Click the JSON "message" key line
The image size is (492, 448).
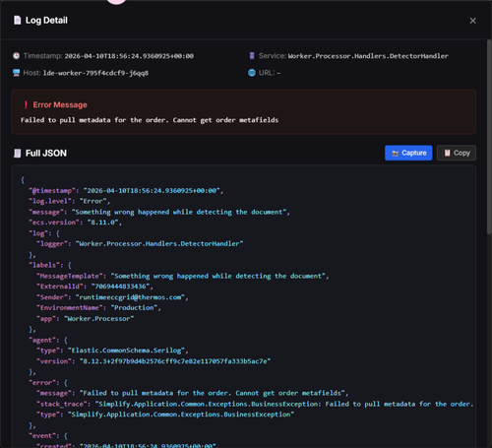pos(159,212)
